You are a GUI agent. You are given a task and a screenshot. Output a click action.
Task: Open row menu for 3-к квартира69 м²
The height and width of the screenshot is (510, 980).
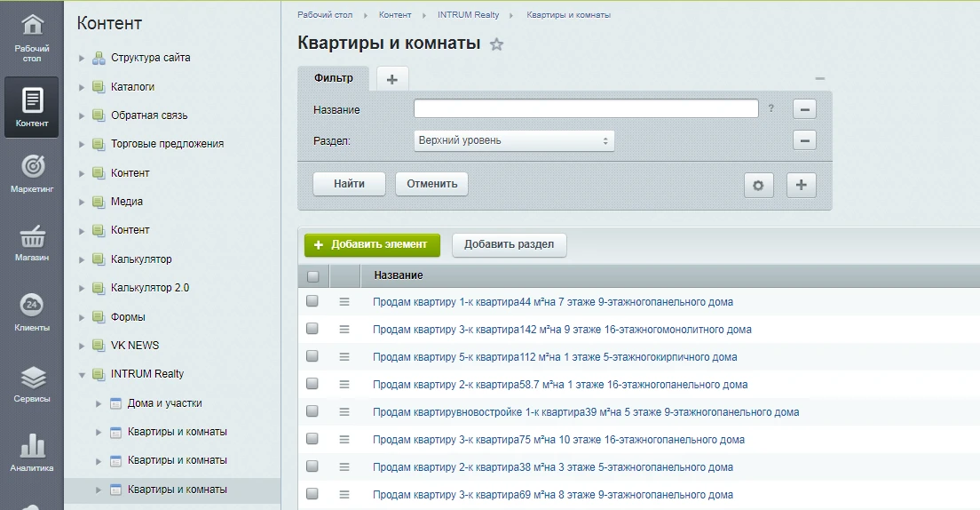point(344,494)
